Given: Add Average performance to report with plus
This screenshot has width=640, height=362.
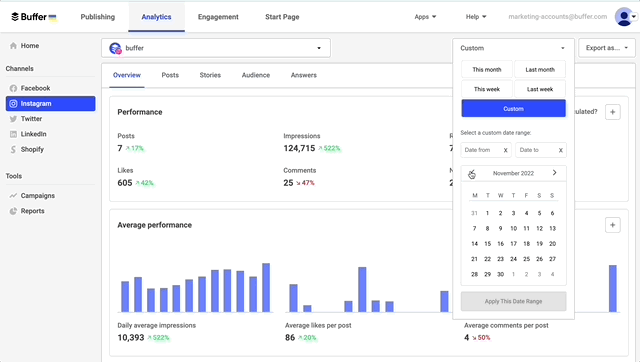Looking at the screenshot, I should pyautogui.click(x=612, y=225).
